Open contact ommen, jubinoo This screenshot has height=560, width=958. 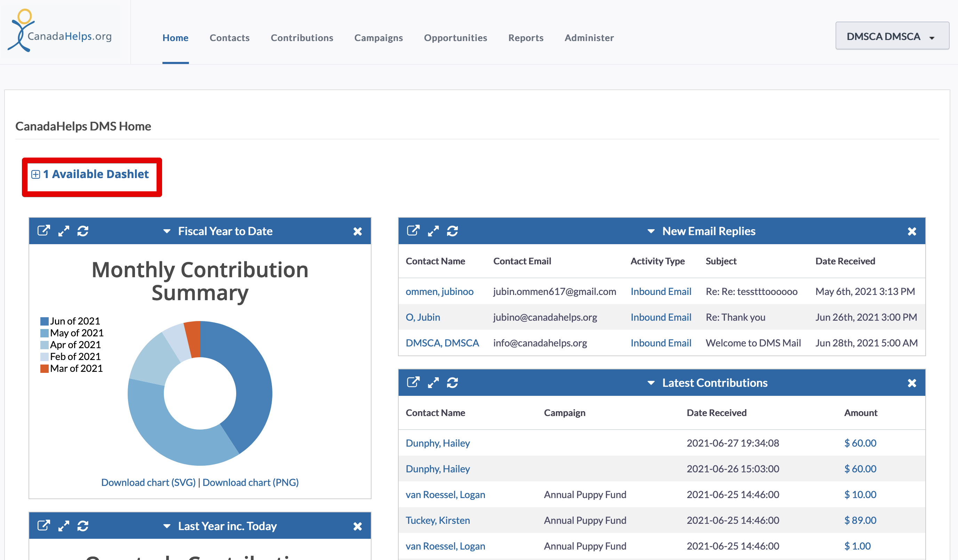click(x=439, y=291)
